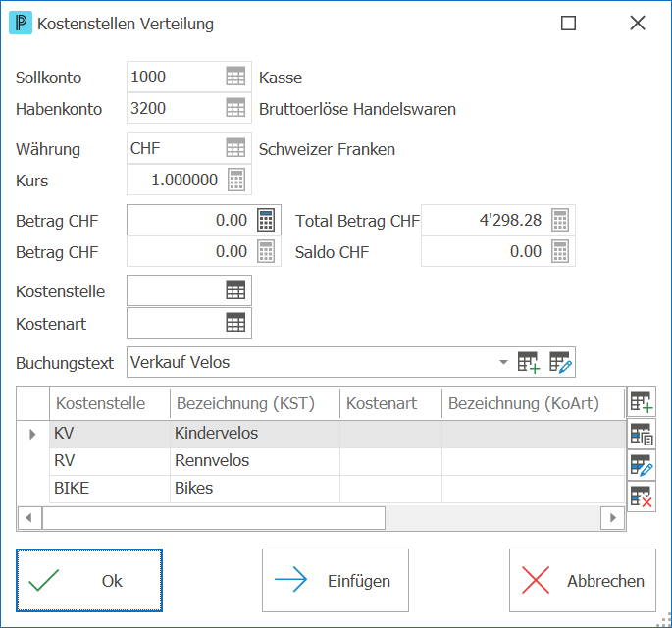This screenshot has height=628, width=672.
Task: Open the Total Betrag CHF calculator icon
Action: click(x=560, y=220)
